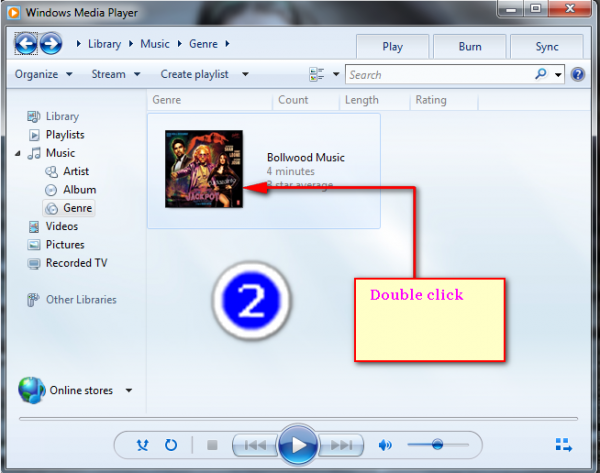600x473 pixels.
Task: Switch to Now Playing mode icon
Action: tap(564, 445)
